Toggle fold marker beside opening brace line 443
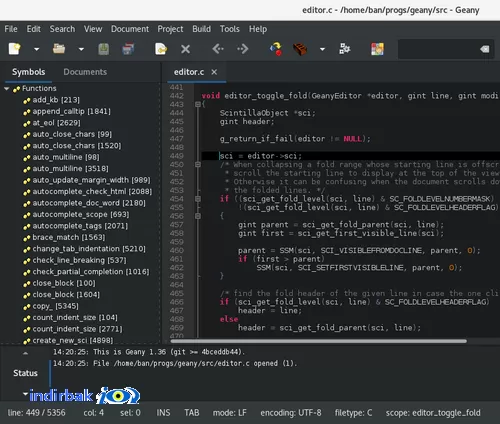 point(198,104)
